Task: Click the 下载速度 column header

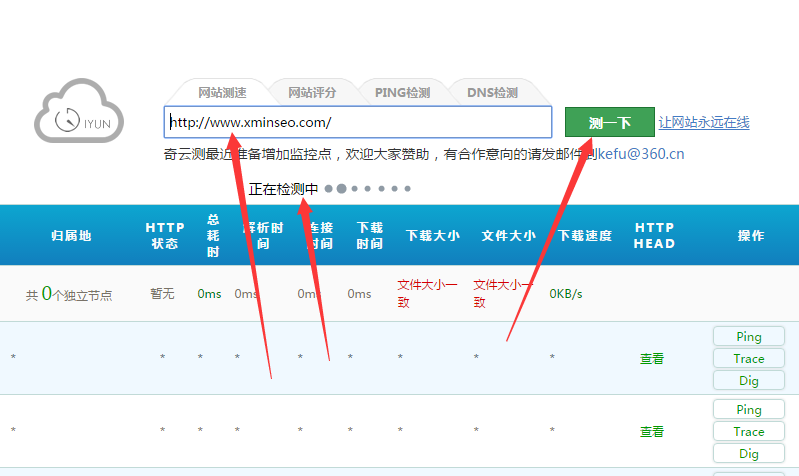Action: [585, 236]
